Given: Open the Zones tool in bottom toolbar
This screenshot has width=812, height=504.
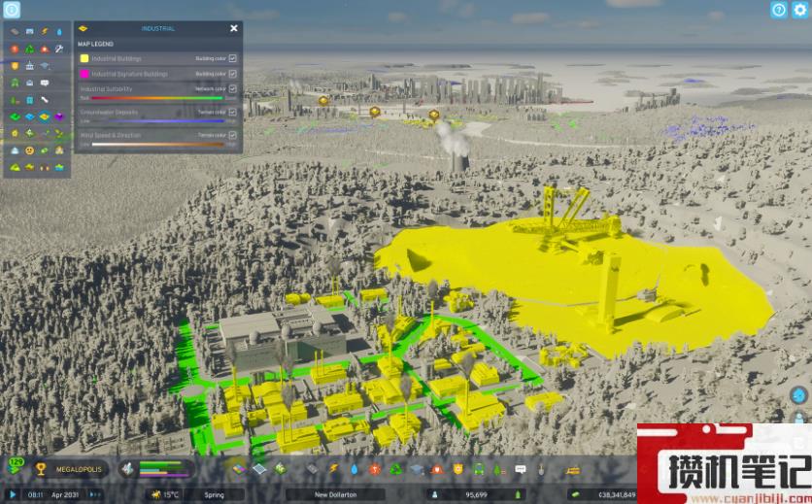Looking at the screenshot, I should (239, 469).
